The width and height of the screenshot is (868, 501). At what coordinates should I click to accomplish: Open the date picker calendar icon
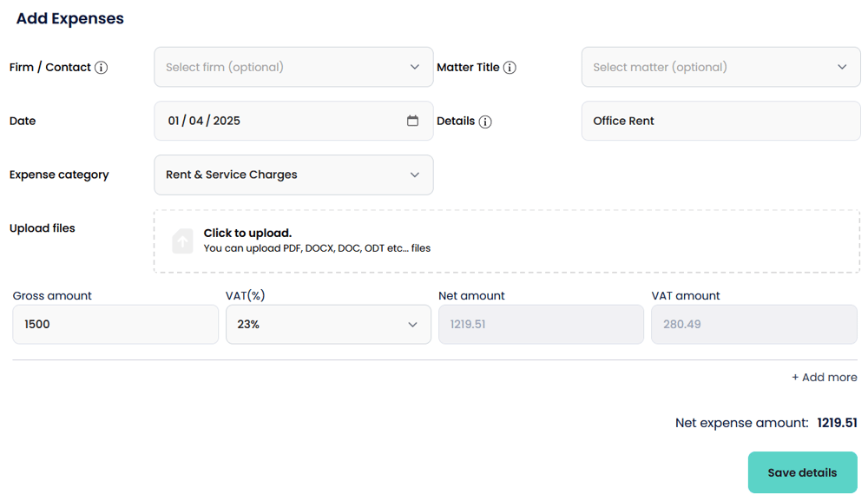(412, 121)
